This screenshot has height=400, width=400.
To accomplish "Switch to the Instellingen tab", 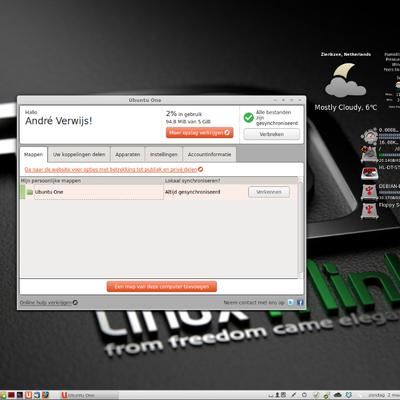I will 164,155.
